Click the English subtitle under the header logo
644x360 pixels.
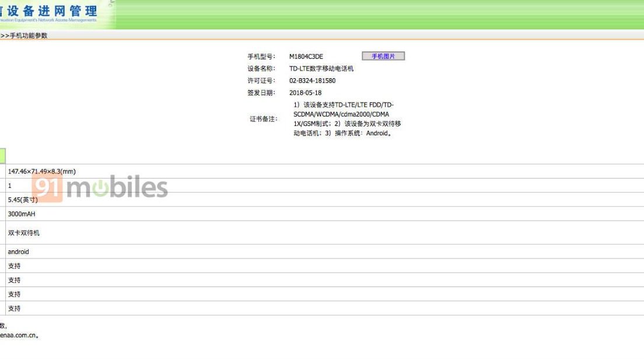48,20
